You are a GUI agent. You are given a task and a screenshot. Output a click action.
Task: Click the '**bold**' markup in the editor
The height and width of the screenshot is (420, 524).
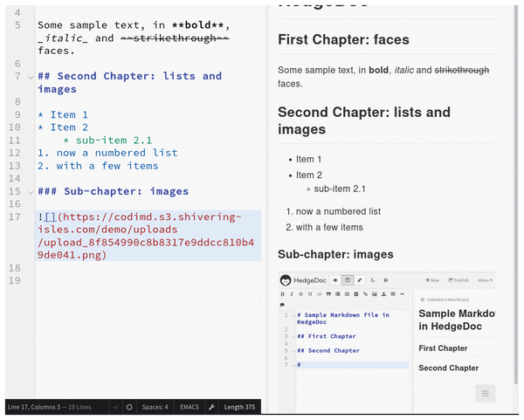200,25
